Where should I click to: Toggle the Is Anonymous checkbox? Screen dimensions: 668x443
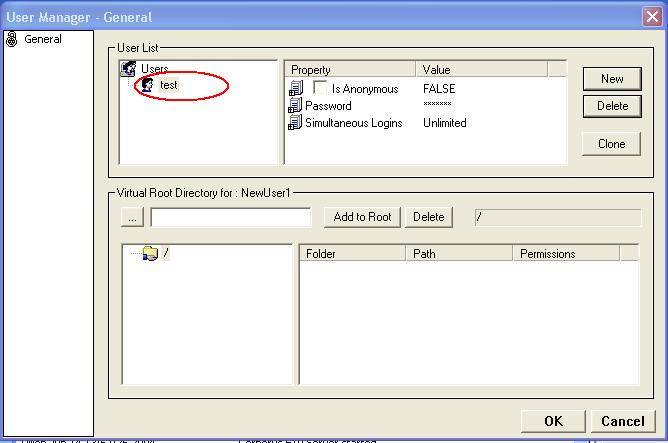(x=320, y=89)
